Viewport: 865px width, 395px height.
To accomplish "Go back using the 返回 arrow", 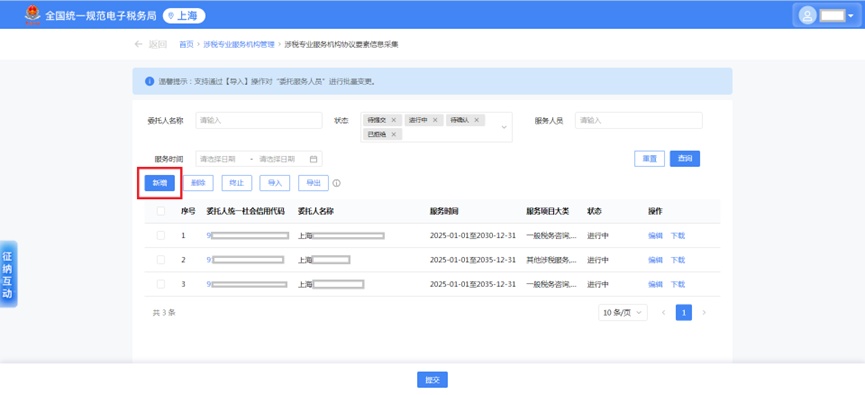I will point(150,45).
